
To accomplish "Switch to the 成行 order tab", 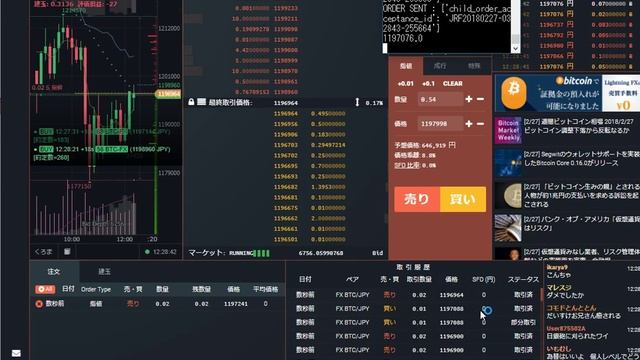I will point(440,66).
